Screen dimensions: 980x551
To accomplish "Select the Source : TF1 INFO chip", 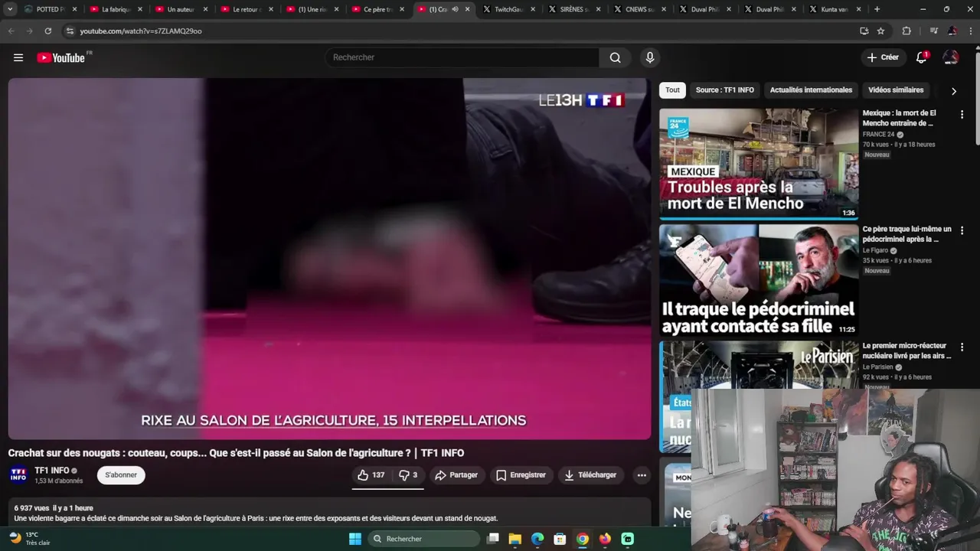I will [x=724, y=90].
